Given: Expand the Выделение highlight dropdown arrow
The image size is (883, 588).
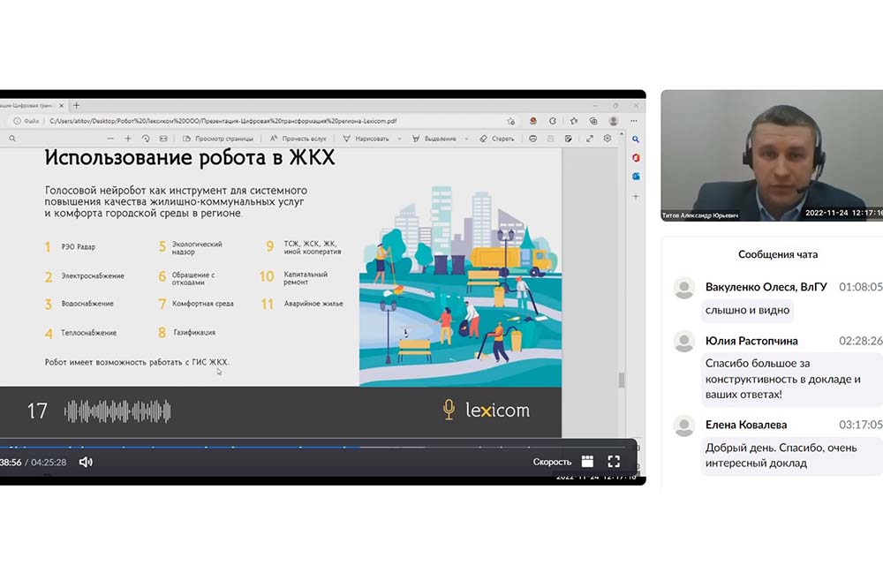Looking at the screenshot, I should 466,139.
